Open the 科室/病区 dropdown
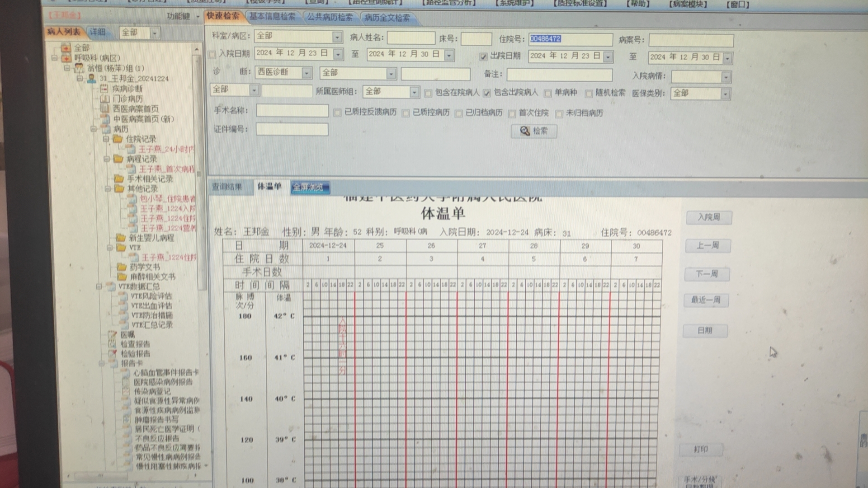Viewport: 868px width, 488px height. (x=337, y=37)
